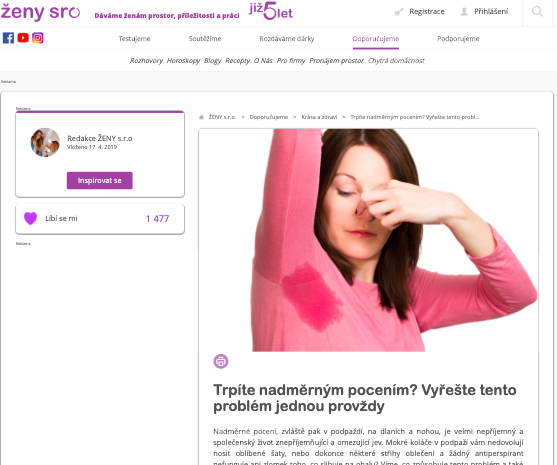Screen dimensions: 557x465
Task: Open the Testujeme menu item
Action: (x=134, y=39)
